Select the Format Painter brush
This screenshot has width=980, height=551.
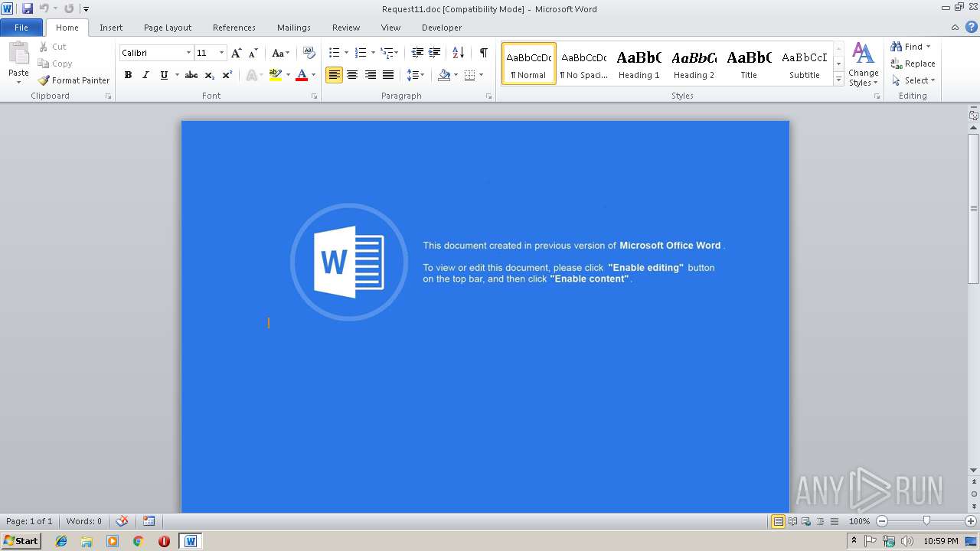(x=73, y=80)
